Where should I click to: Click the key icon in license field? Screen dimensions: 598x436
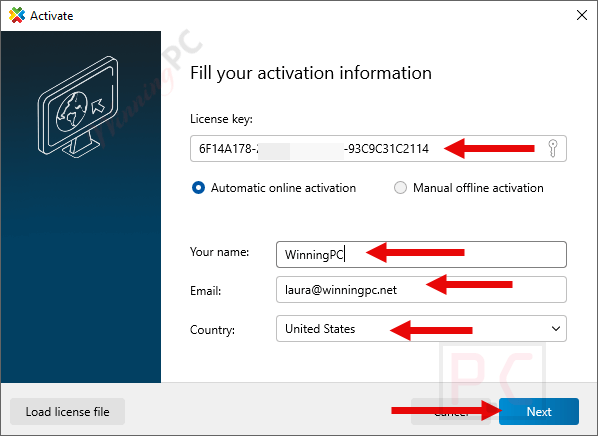pos(553,148)
